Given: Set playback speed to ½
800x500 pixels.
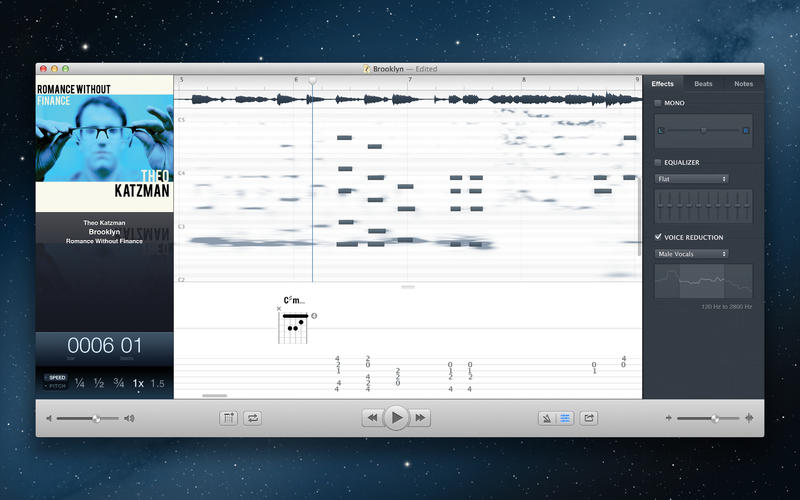Looking at the screenshot, I should (99, 383).
